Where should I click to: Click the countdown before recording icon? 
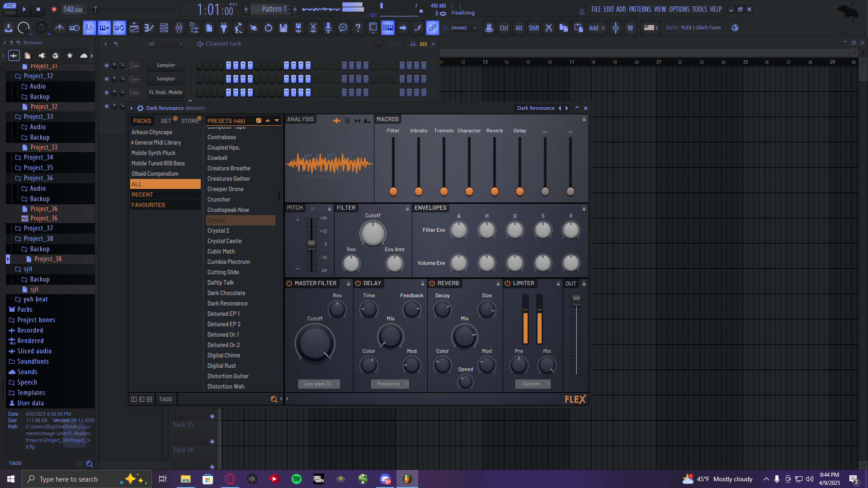89,28
